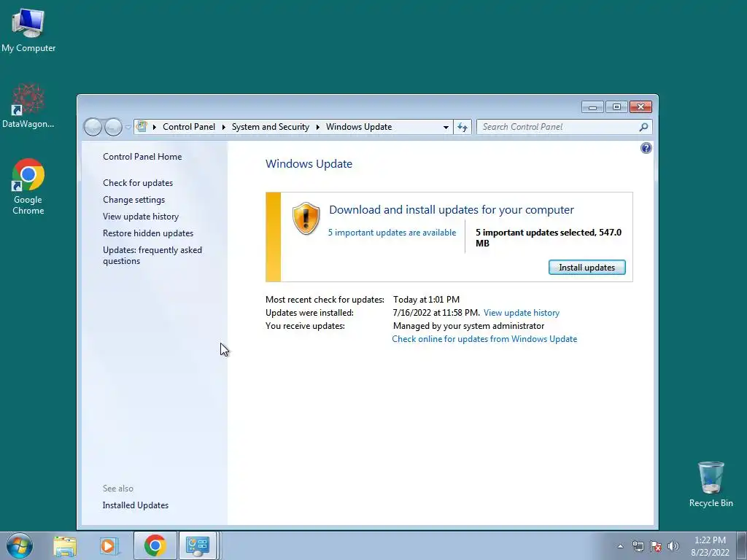Screen dimensions: 747x560
Task: Open Windows Media Player from the taskbar
Action: pos(109,545)
